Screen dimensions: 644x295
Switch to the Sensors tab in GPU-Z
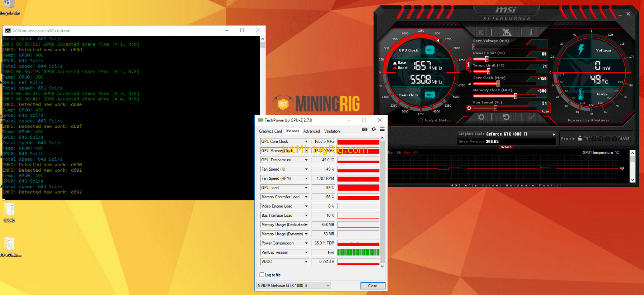click(x=292, y=131)
